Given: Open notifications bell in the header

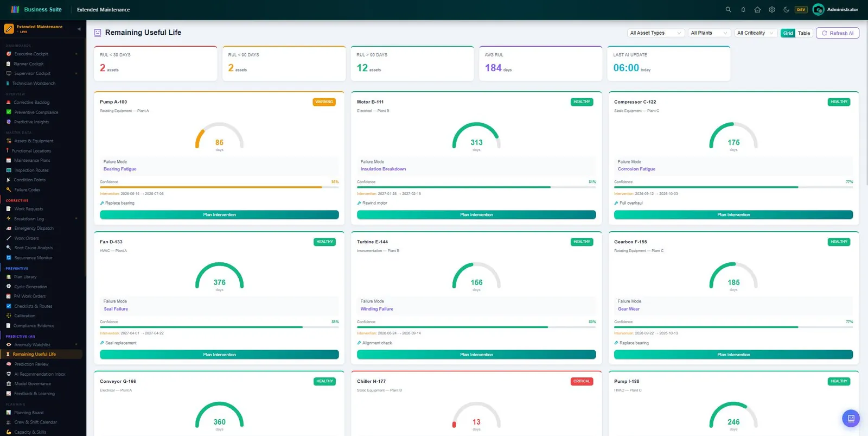Looking at the screenshot, I should click(743, 10).
